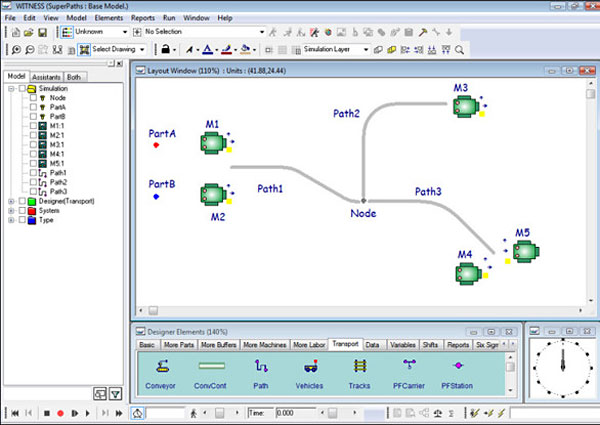Click the Open model folder icon
Screen dimensions: 600x425
coord(29,33)
